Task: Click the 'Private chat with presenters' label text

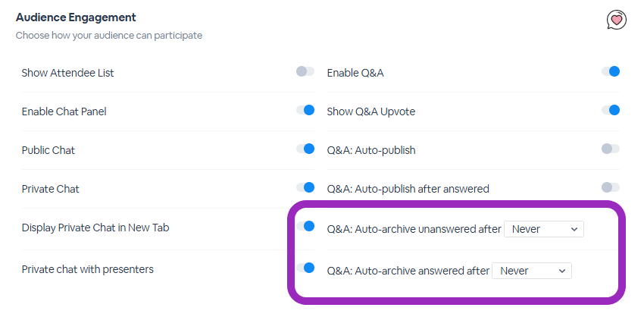Action: pos(87,269)
